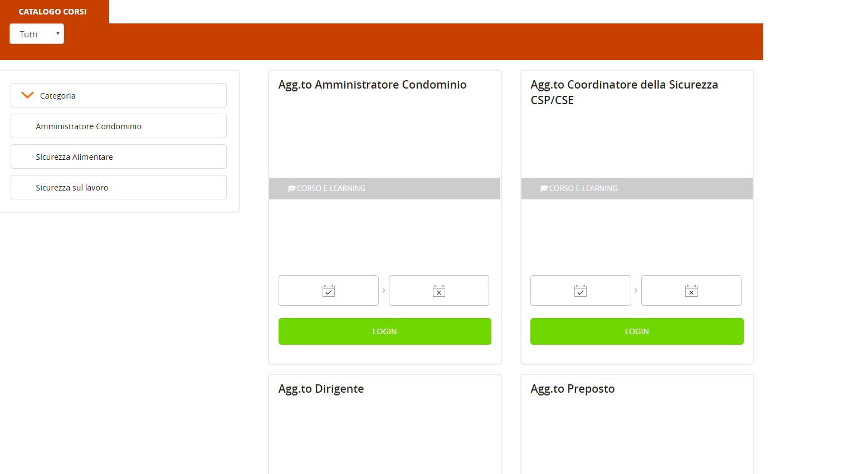
Task: Click end-date calendar icon in Amministratore Condominio card
Action: click(x=439, y=291)
